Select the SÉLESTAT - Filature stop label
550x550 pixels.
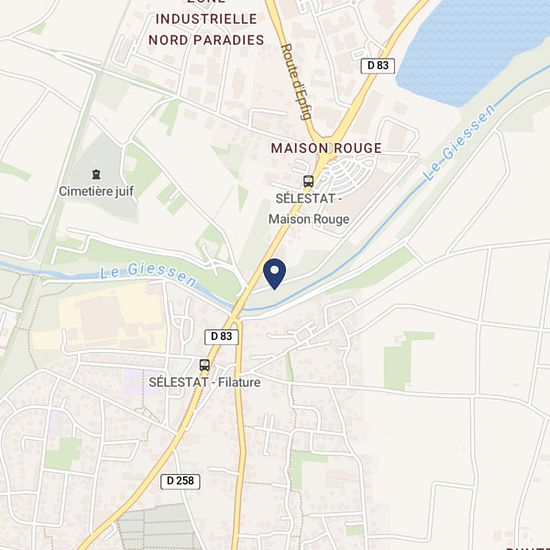click(x=204, y=382)
